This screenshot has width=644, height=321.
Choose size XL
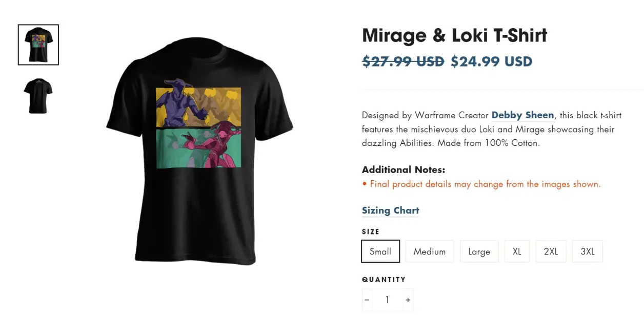tap(517, 251)
